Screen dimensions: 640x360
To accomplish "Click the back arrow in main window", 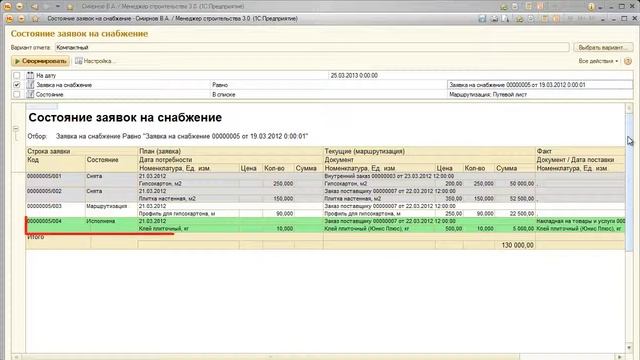I will pyautogui.click(x=35, y=7).
